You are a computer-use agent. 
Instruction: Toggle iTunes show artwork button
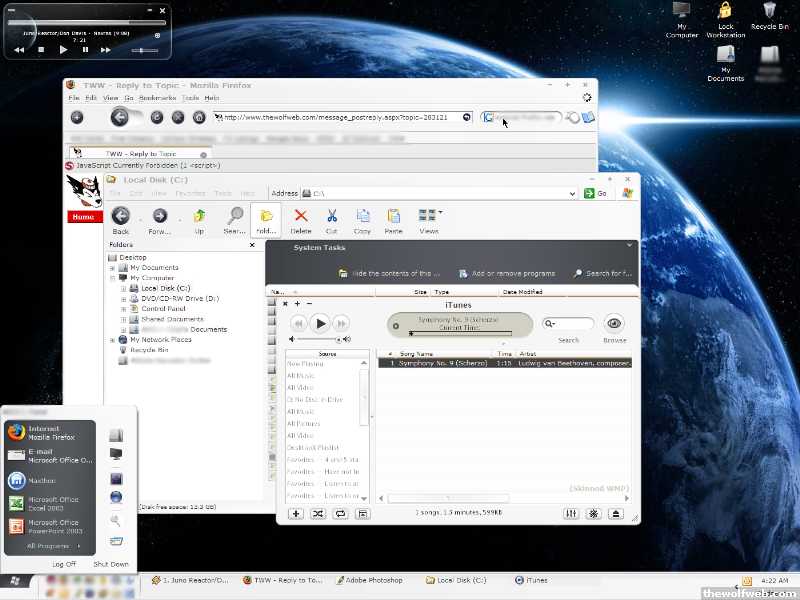[x=363, y=514]
